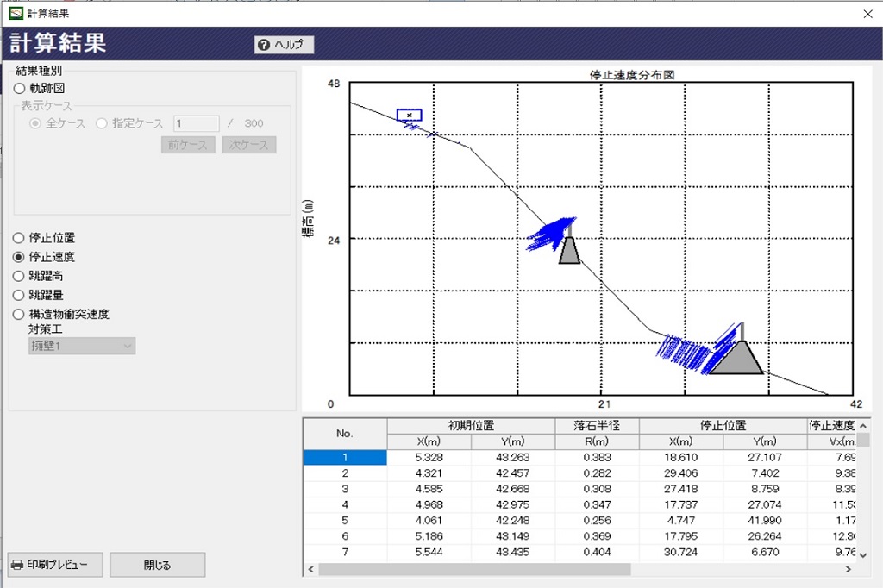Click the Help button with question mark
This screenshot has height=588, width=883.
[284, 45]
